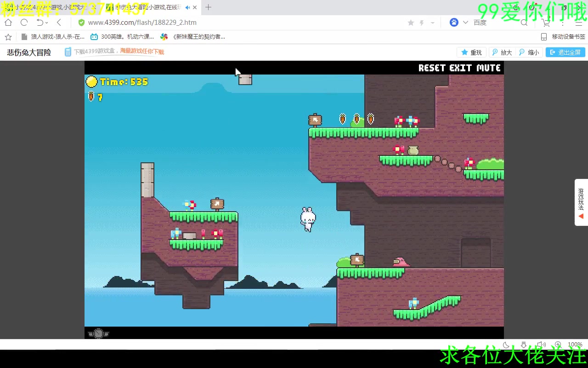Close the 悲伤兔大冒险 tab
The image size is (588, 368).
(x=194, y=7)
